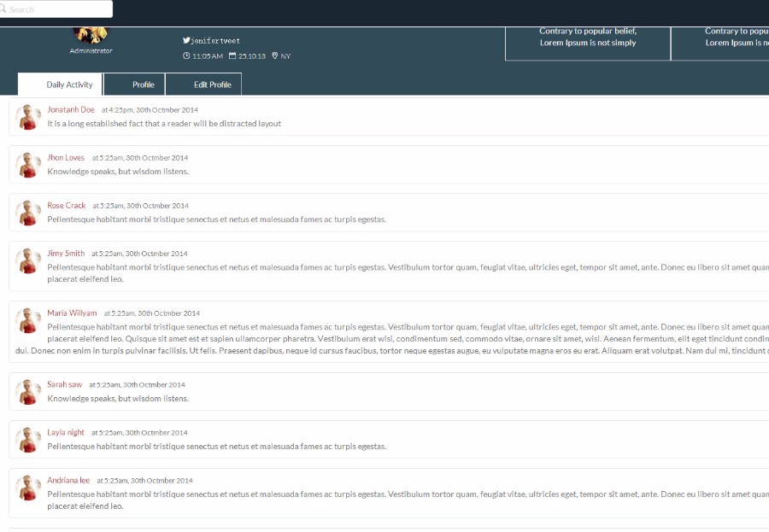Open Maria Willyam's profile link
This screenshot has height=532, width=769.
click(x=72, y=313)
